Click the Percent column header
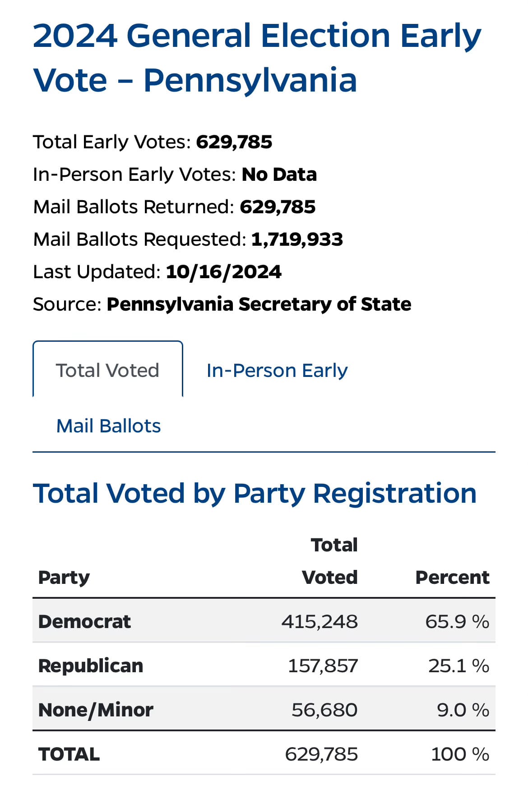The image size is (528, 812). [x=452, y=577]
